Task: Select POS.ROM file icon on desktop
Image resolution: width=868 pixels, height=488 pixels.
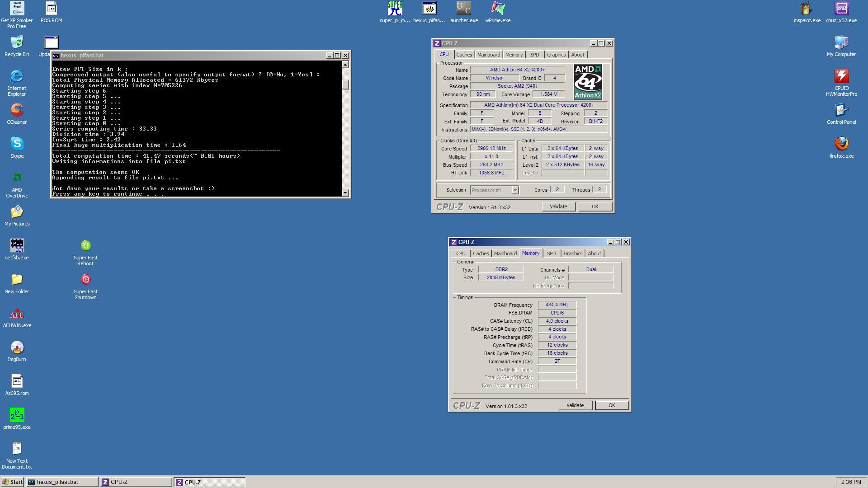Action: [51, 12]
